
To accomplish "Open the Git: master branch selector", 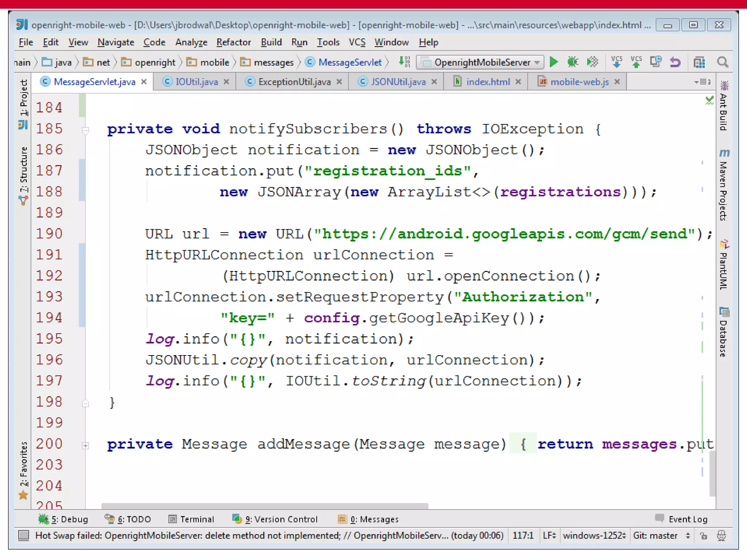I will tap(661, 536).
